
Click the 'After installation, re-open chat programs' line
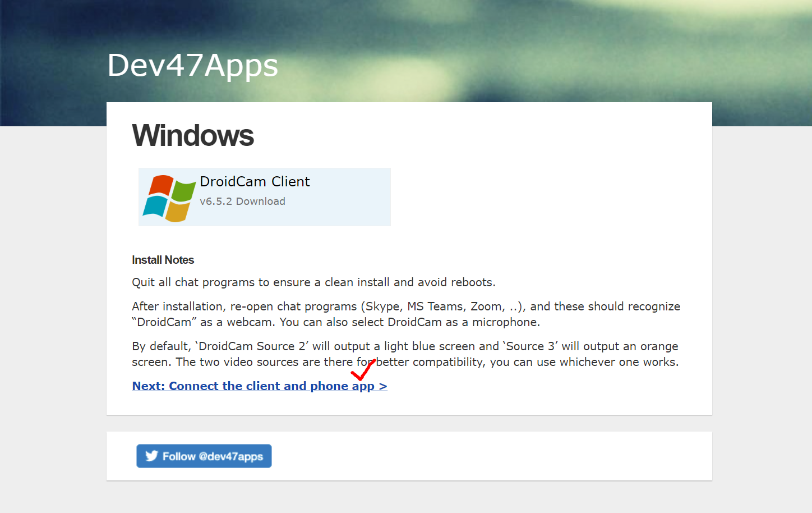click(406, 306)
